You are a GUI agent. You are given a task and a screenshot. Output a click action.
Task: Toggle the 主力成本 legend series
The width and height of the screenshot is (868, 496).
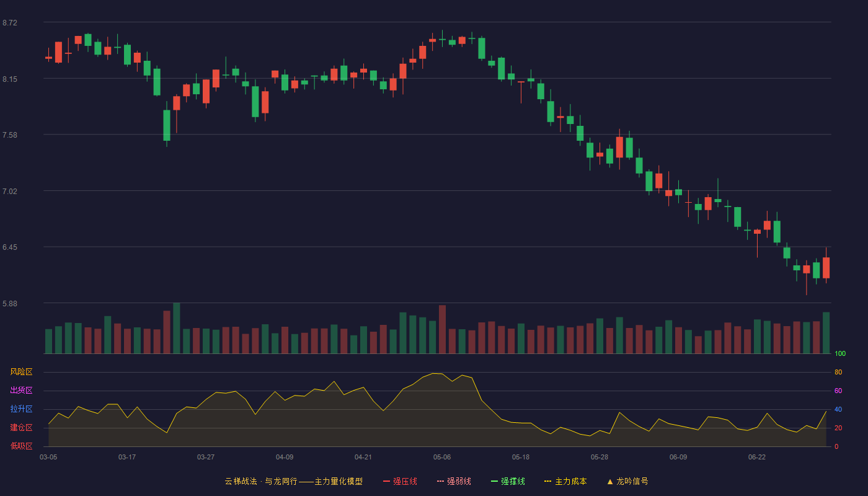[x=565, y=481]
